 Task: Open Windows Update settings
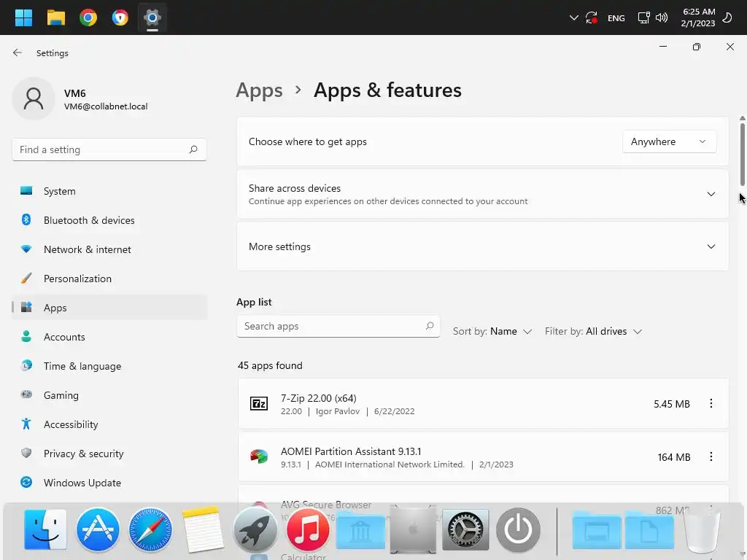coord(109,483)
